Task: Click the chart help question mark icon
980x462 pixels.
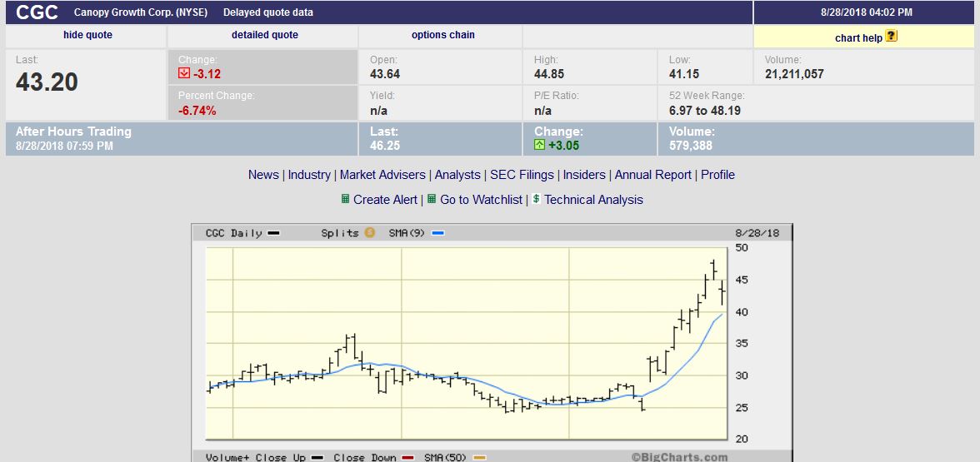Action: [891, 37]
